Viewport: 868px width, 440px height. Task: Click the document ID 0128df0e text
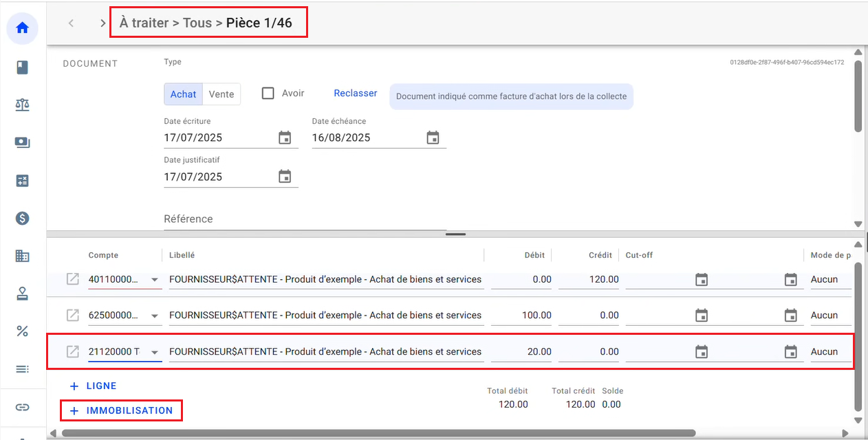(x=787, y=63)
